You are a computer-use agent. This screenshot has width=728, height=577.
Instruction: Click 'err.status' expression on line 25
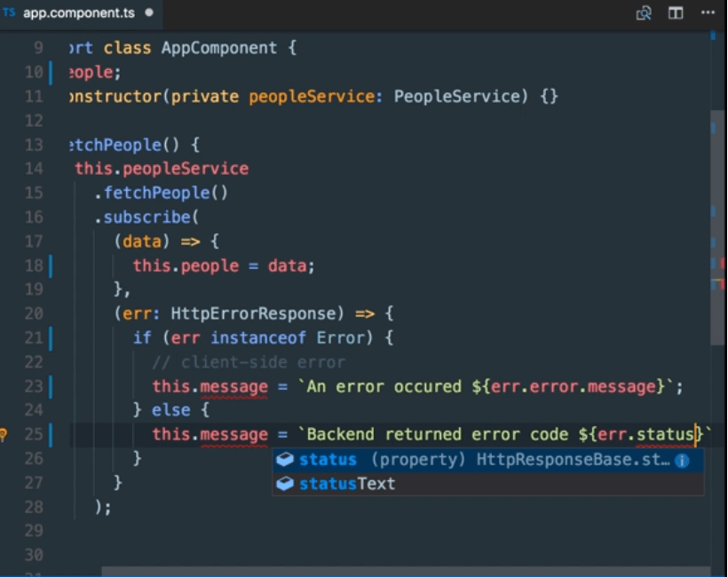(645, 434)
